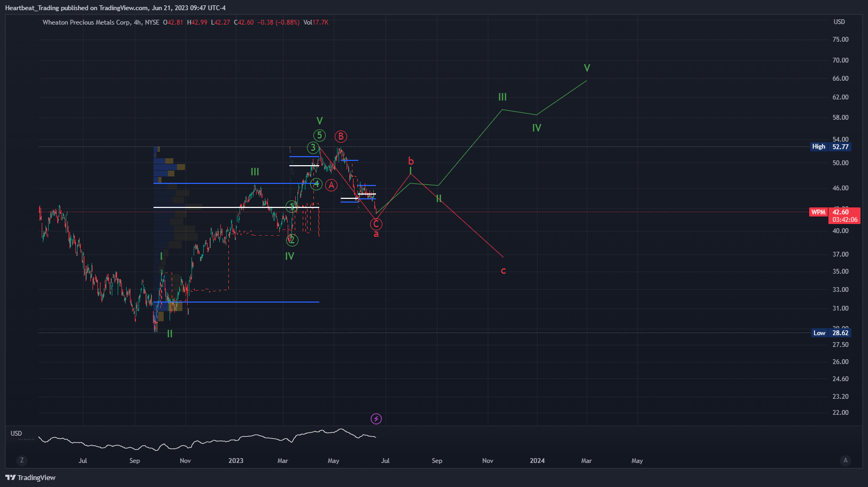Screen dimensions: 868x487
Task: Select the green circled 4 wave label
Action: click(317, 184)
